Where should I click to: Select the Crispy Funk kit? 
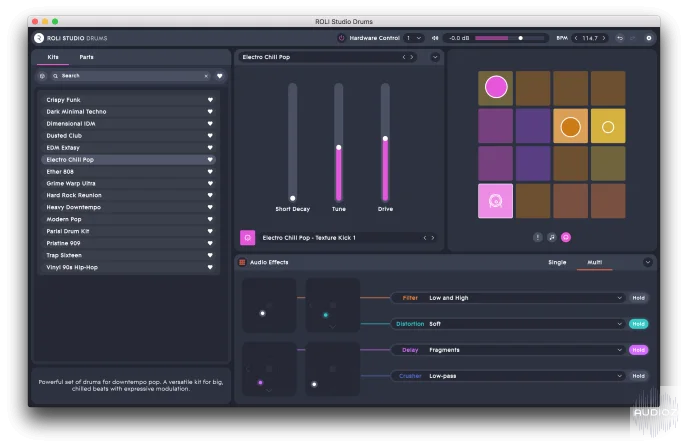[x=128, y=100]
